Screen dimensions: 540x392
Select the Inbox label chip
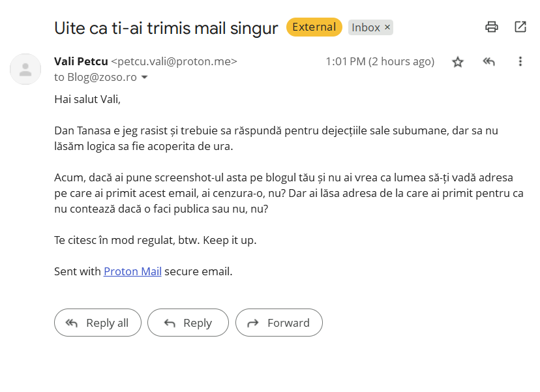click(366, 27)
